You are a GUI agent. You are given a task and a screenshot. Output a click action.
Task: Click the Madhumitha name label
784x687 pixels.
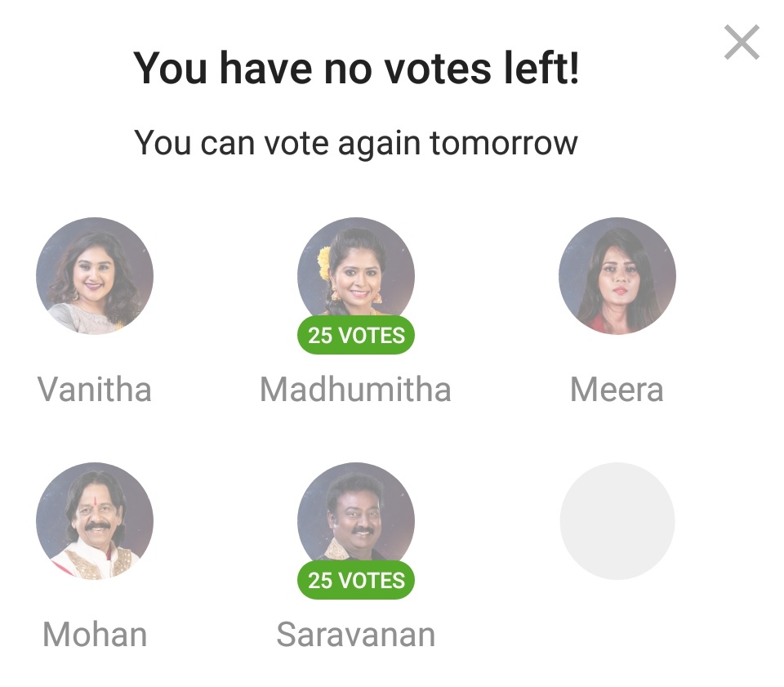pyautogui.click(x=355, y=390)
